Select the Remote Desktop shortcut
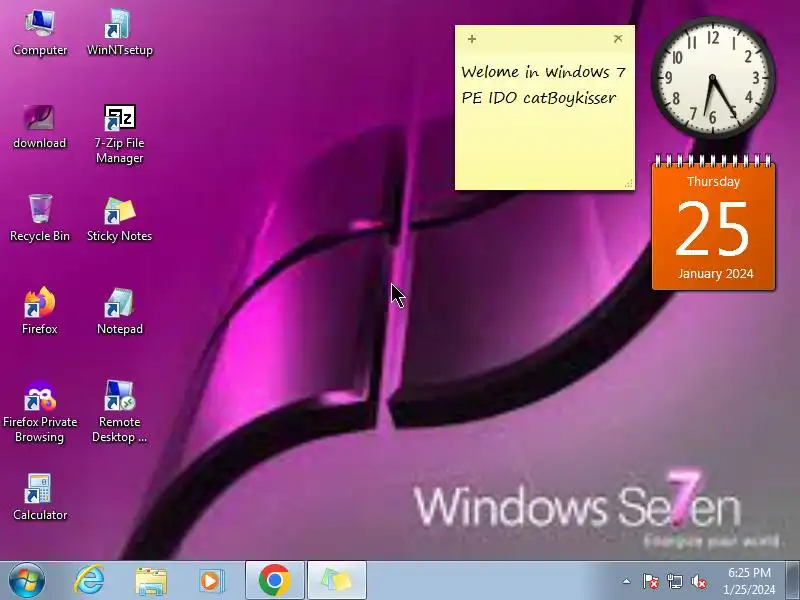 [x=119, y=412]
